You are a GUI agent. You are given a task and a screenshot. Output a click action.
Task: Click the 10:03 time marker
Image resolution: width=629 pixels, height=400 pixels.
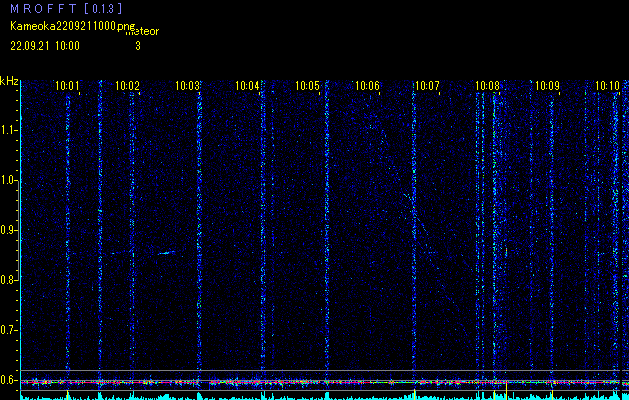click(x=187, y=86)
